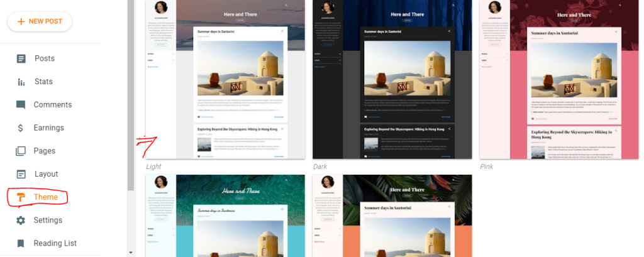644x257 pixels.
Task: Click the plus icon on NEW POST
Action: pyautogui.click(x=21, y=21)
